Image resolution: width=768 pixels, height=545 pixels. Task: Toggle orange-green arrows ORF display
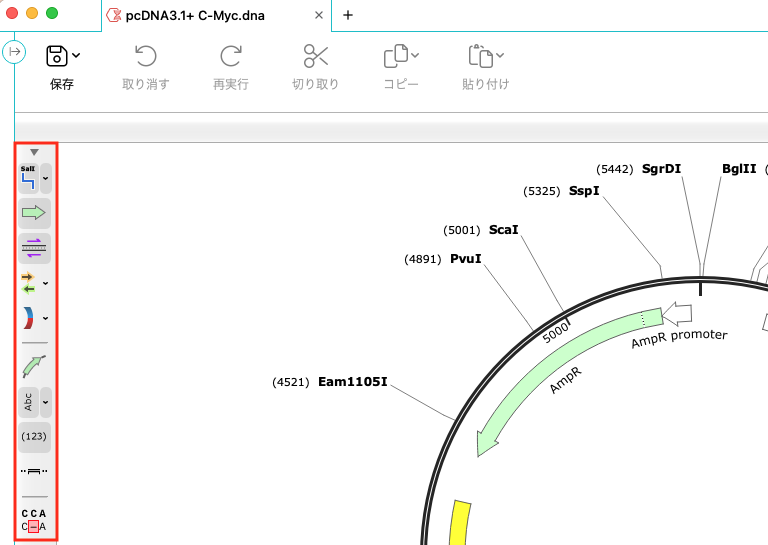[x=28, y=283]
